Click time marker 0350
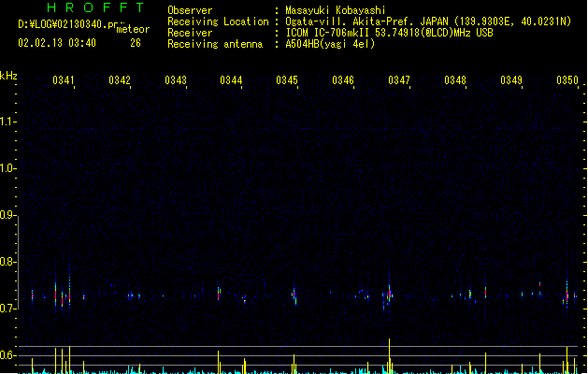The width and height of the screenshot is (588, 374). pos(567,80)
